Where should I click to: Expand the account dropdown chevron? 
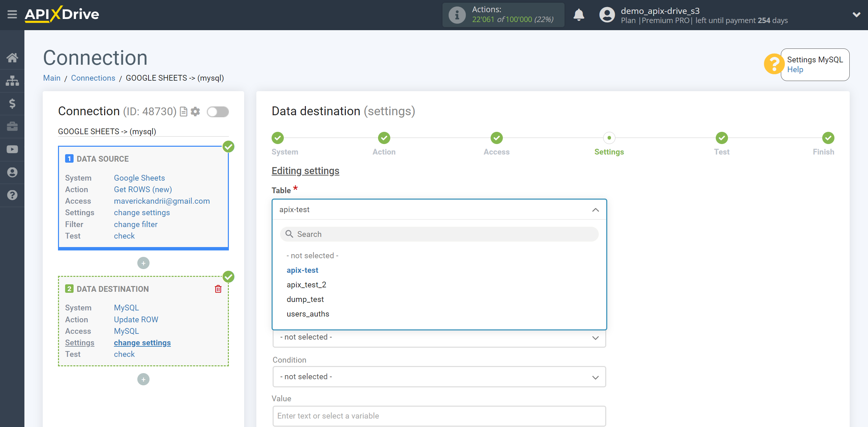tap(856, 15)
